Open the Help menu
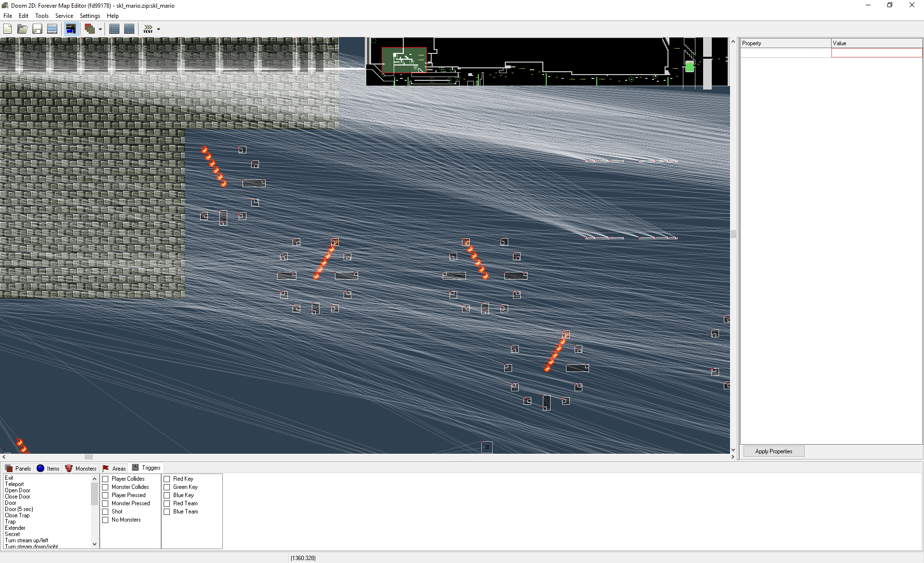The image size is (924, 563). pyautogui.click(x=113, y=16)
